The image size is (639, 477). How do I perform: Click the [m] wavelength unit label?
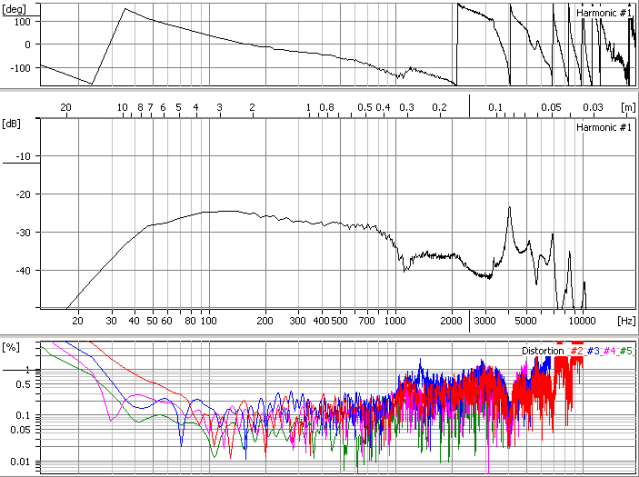coord(626,106)
